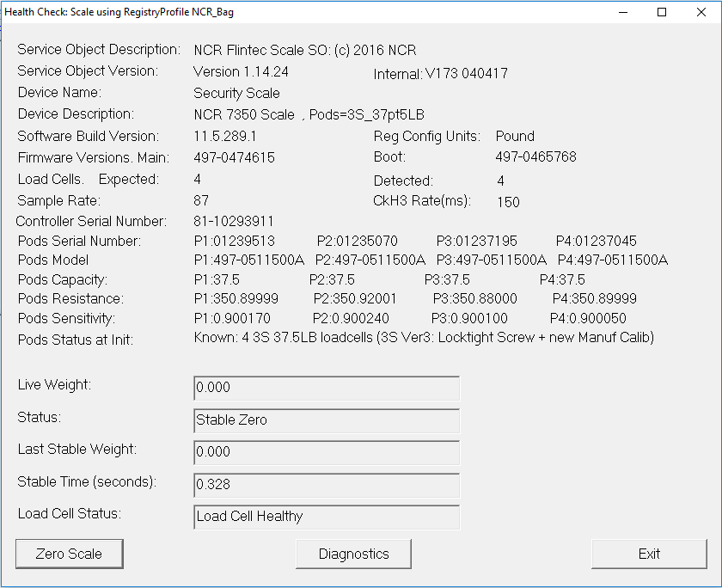Click pod sensitivity P4:0.900050
The height and width of the screenshot is (588, 722).
point(588,318)
